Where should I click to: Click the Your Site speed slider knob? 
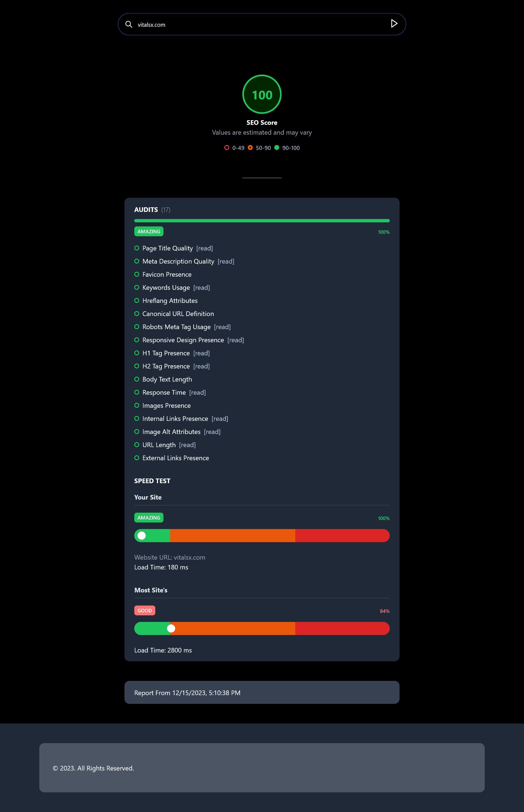click(142, 535)
